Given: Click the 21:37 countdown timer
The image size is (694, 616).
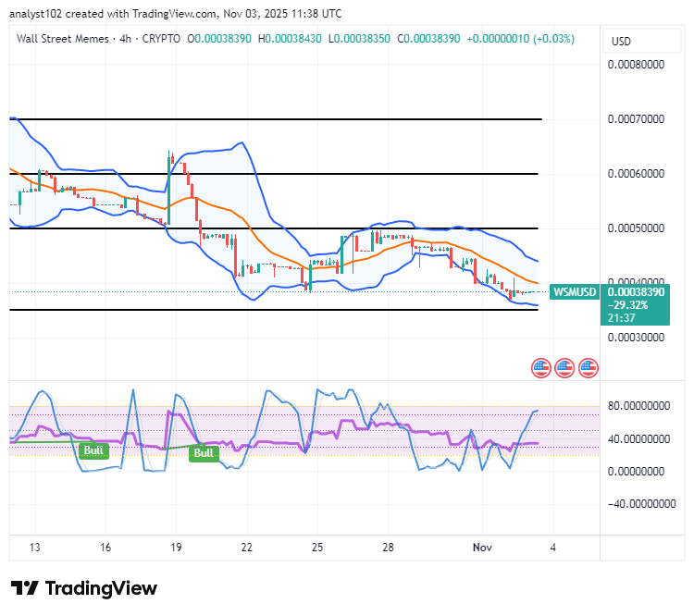Looking at the screenshot, I should [622, 318].
